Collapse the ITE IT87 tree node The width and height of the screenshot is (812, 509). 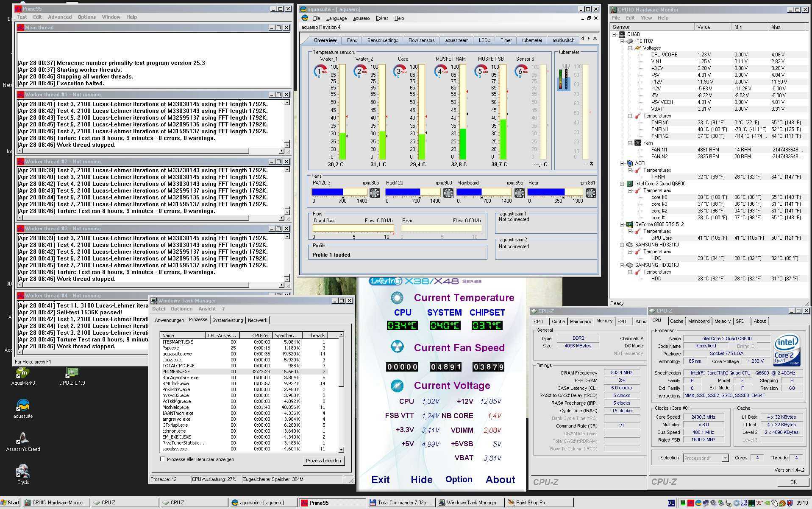622,41
